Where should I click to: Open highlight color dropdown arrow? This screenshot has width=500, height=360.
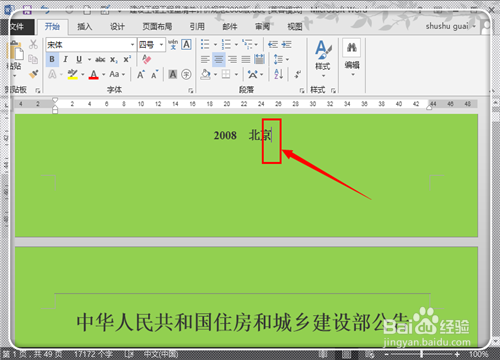[83, 74]
